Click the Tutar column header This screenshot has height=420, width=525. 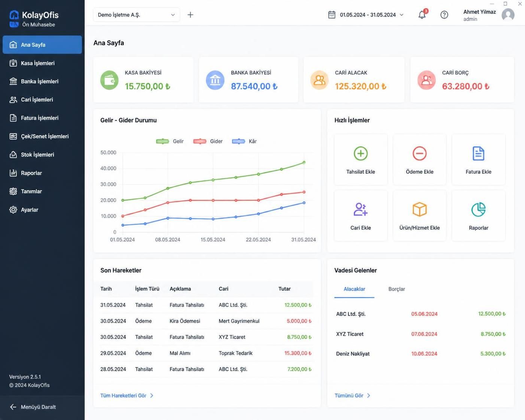[285, 289]
